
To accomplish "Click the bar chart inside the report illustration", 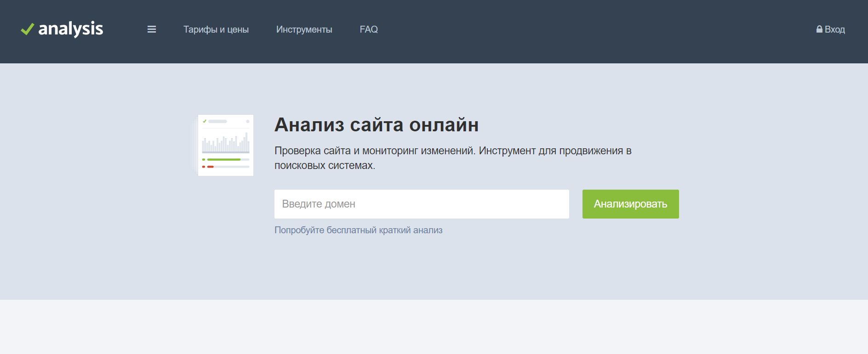I will pos(226,143).
